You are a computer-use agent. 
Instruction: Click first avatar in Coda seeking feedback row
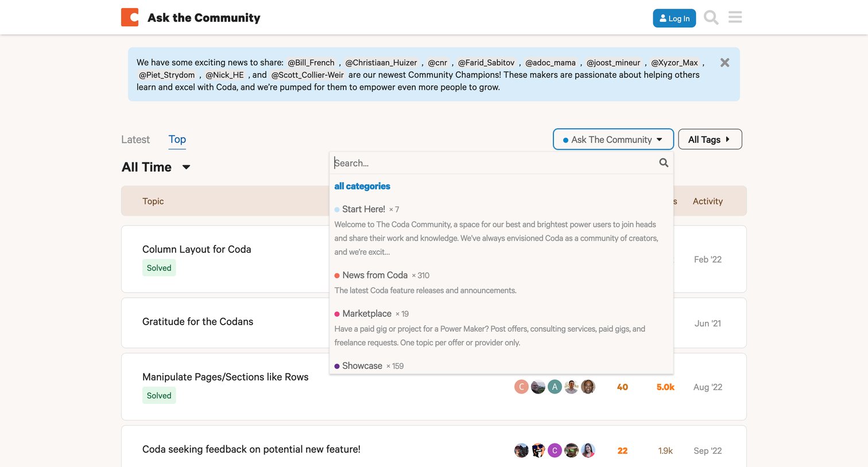521,450
